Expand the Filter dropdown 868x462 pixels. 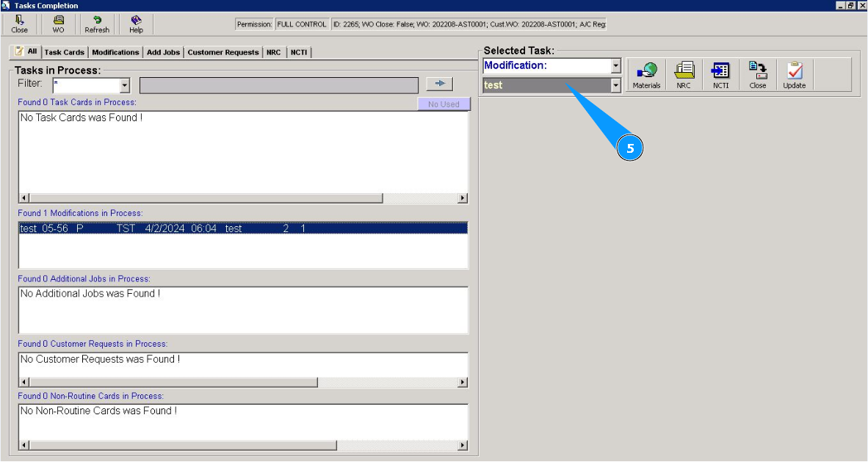pyautogui.click(x=125, y=85)
